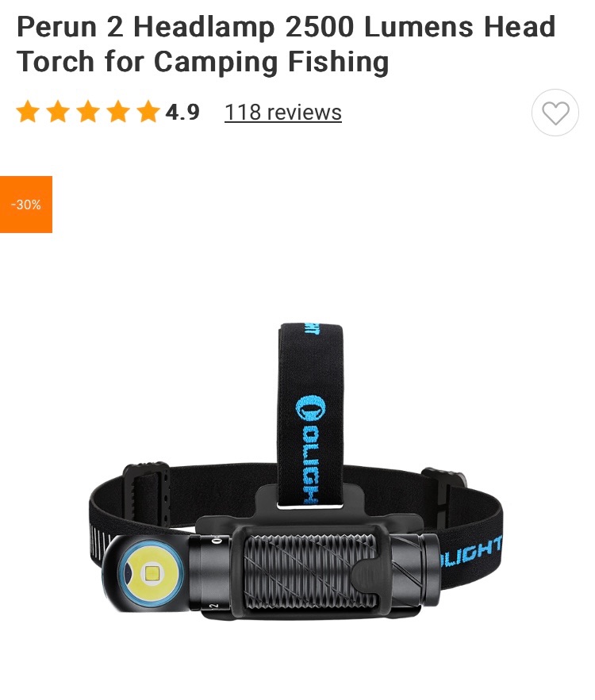595x700 pixels.
Task: Click the first orange rating star
Action: 28,112
